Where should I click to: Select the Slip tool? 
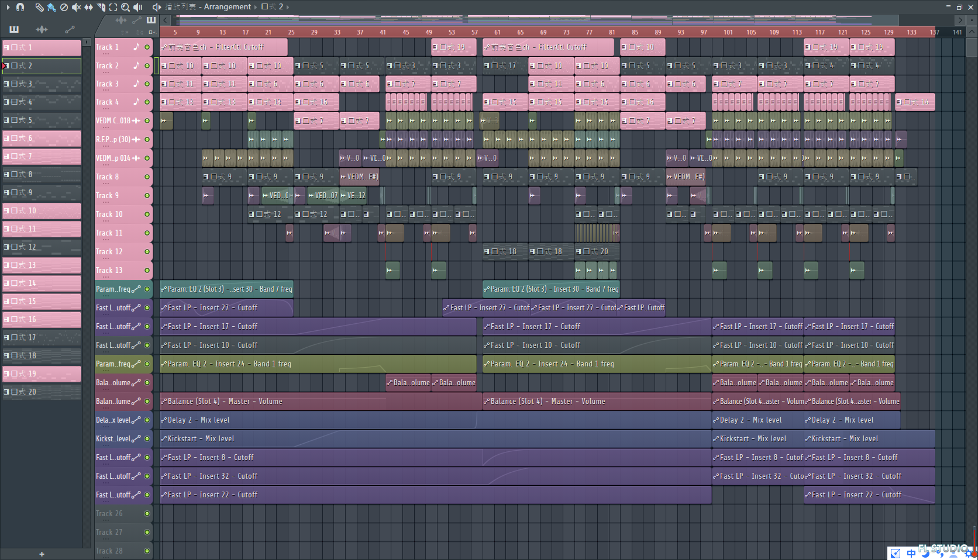88,7
